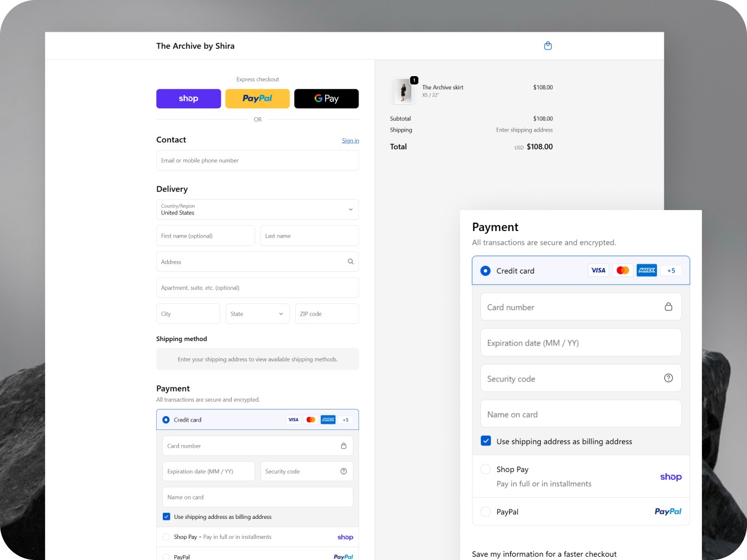Select Shop Pay radio in main form

[x=166, y=537]
